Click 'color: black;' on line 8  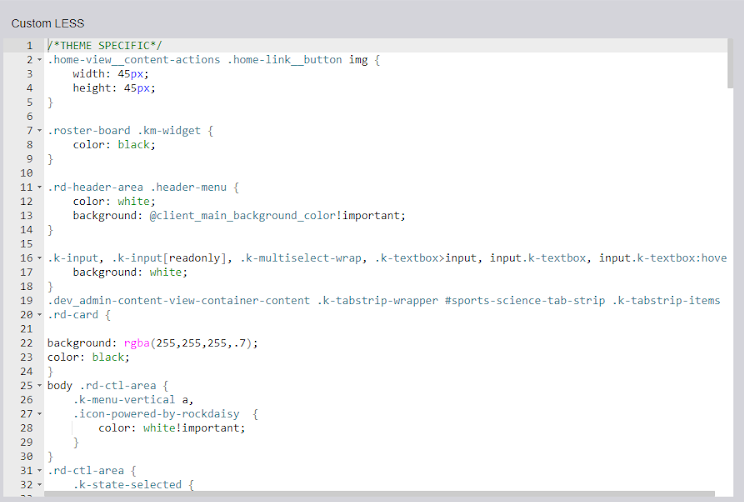coord(114,145)
